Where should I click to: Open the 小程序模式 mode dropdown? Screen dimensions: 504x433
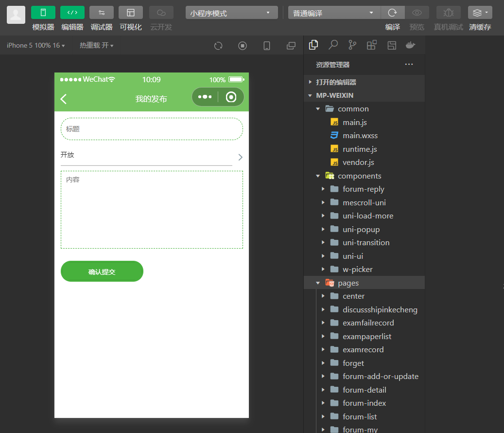231,13
